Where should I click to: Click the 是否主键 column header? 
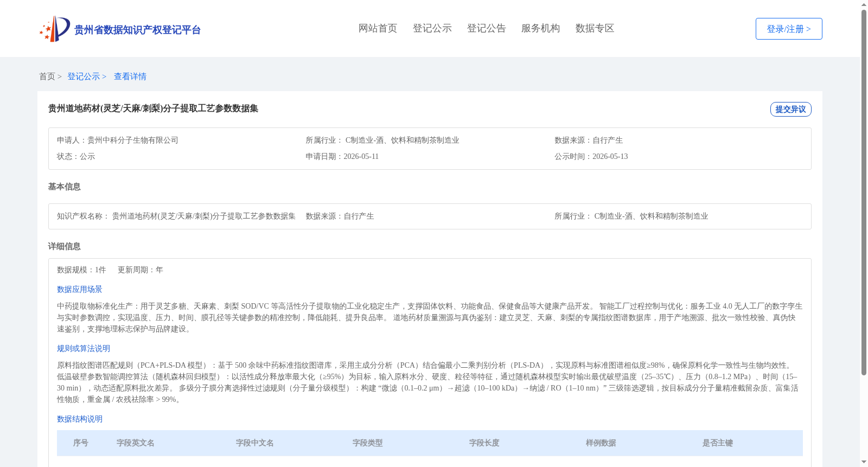[718, 443]
